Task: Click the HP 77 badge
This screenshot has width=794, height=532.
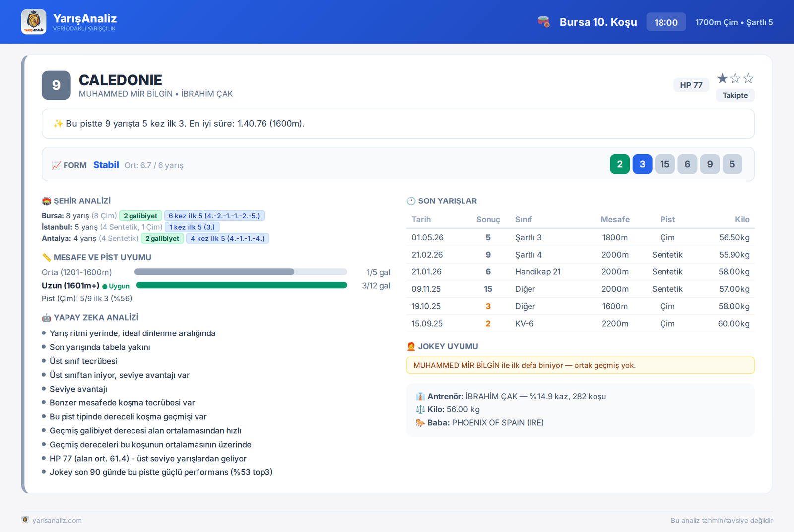Action: point(691,85)
